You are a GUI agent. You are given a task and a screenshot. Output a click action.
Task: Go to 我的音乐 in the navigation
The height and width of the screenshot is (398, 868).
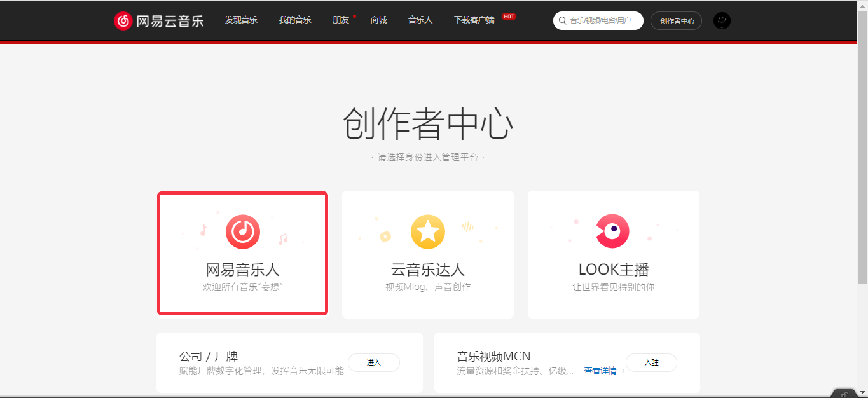tap(295, 20)
